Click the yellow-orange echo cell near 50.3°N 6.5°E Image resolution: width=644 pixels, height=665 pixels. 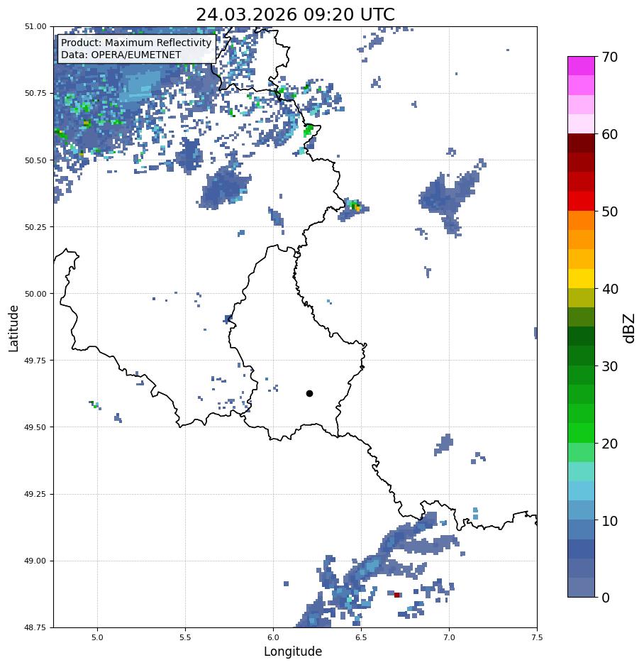tap(357, 208)
